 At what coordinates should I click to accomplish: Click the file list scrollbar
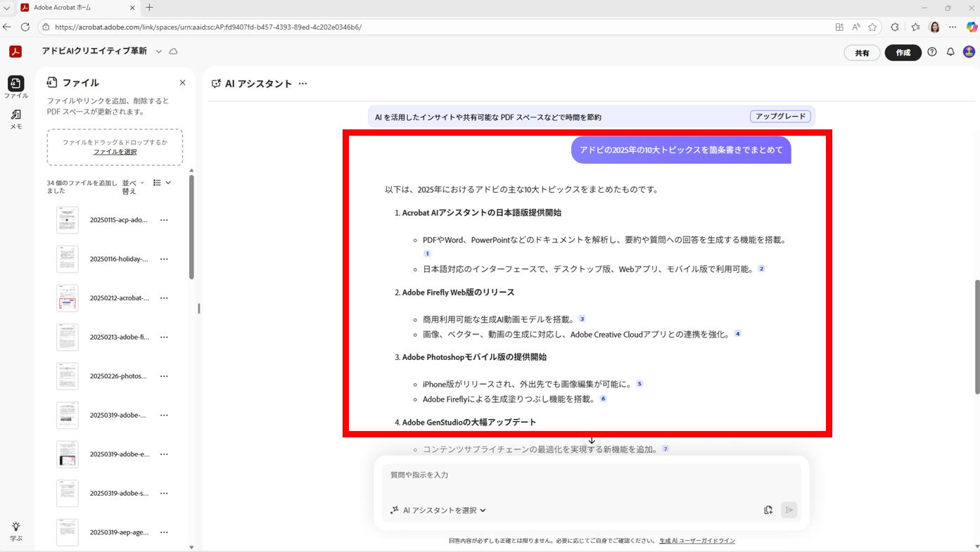[x=191, y=226]
